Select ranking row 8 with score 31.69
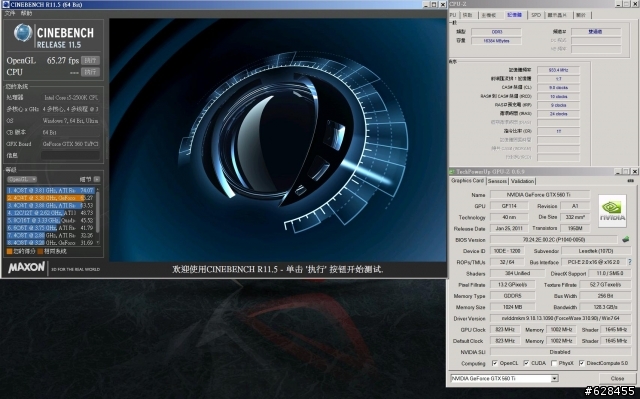The height and width of the screenshot is (399, 640). (51, 243)
